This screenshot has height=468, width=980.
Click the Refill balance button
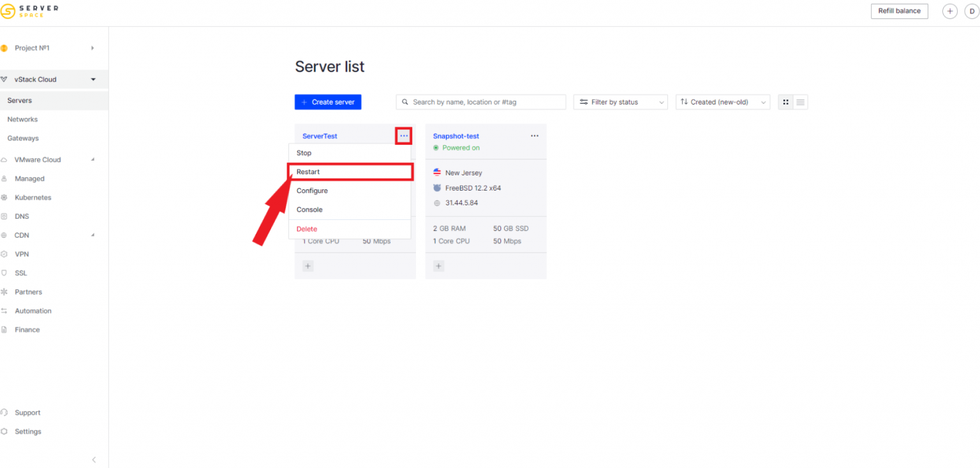click(899, 11)
